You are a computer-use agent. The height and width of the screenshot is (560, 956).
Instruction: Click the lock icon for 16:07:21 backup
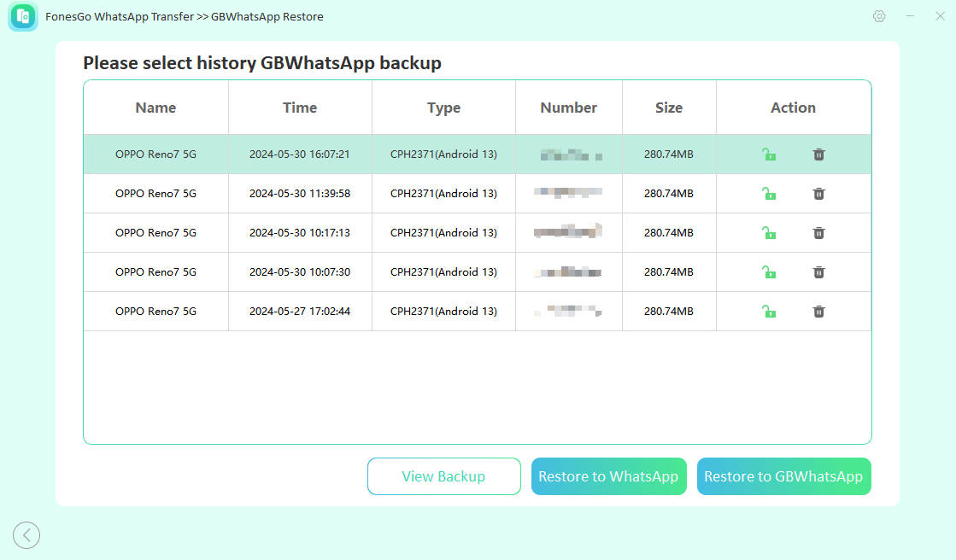pyautogui.click(x=769, y=155)
